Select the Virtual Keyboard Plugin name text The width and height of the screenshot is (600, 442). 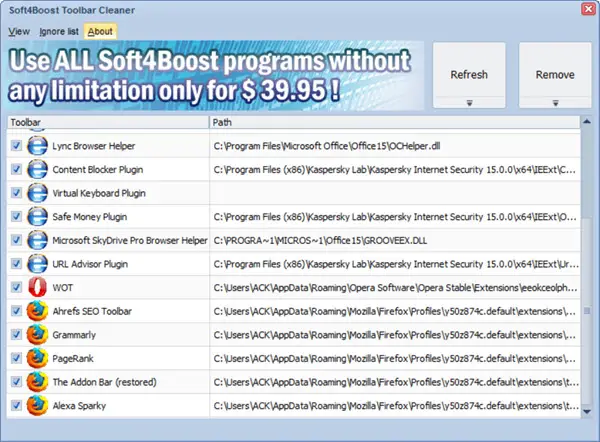tap(99, 193)
